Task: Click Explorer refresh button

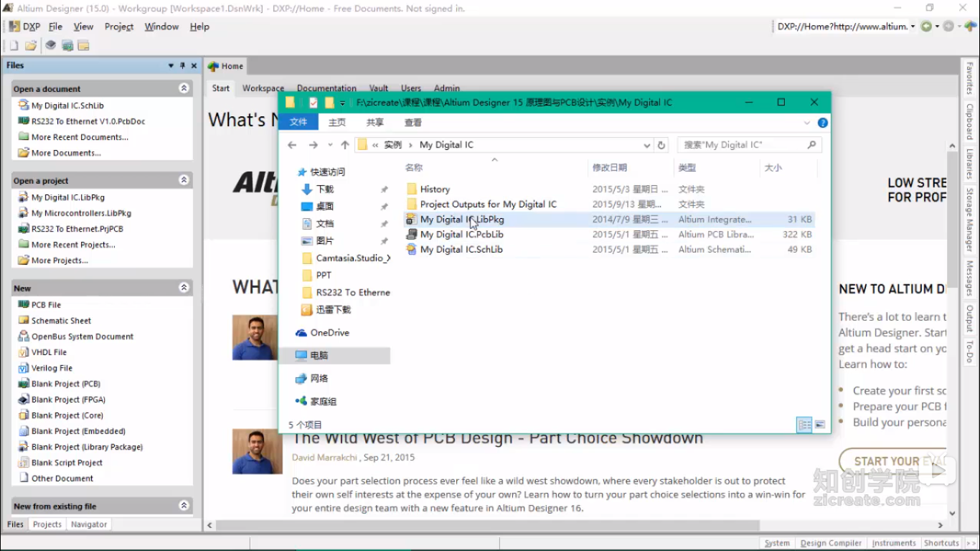Action: tap(661, 145)
